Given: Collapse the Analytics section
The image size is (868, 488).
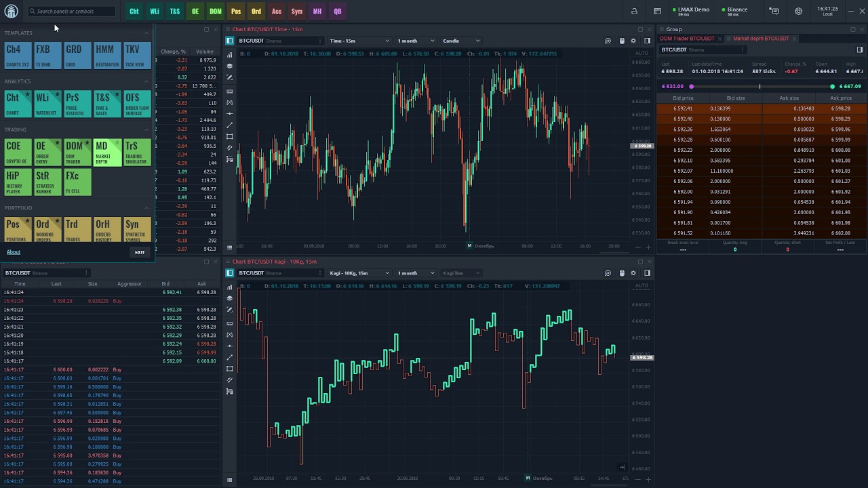Looking at the screenshot, I should [146, 81].
